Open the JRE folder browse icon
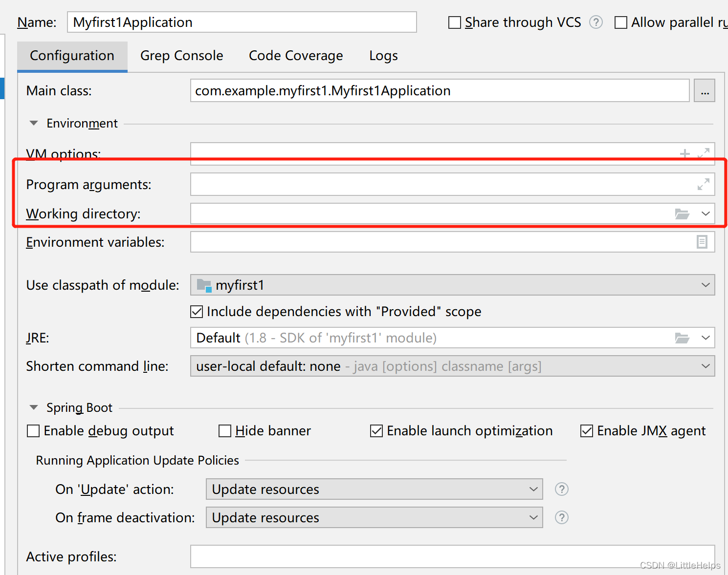Viewport: 728px width, 575px height. 683,338
